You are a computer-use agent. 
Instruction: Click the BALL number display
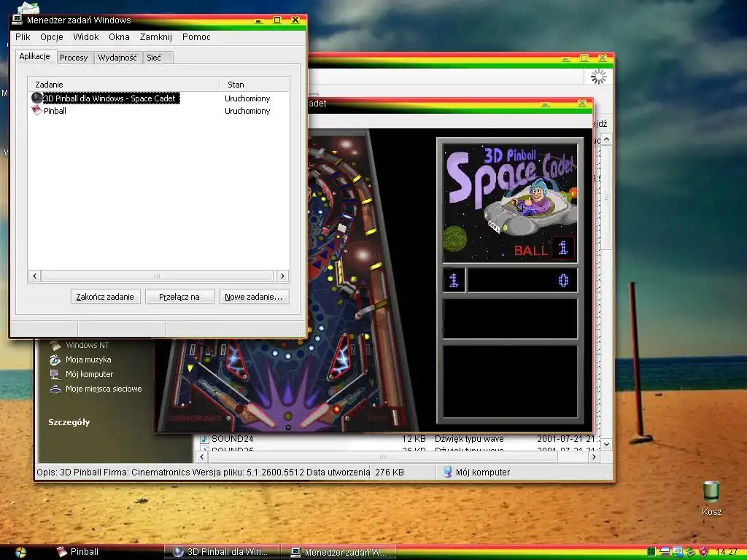pos(563,248)
